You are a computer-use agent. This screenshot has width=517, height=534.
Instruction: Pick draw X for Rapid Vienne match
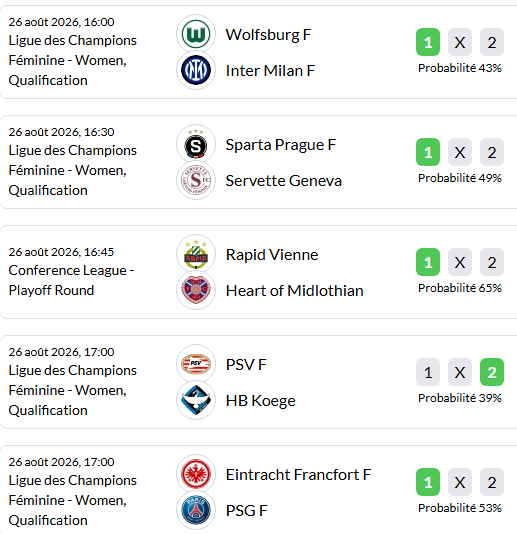click(460, 262)
